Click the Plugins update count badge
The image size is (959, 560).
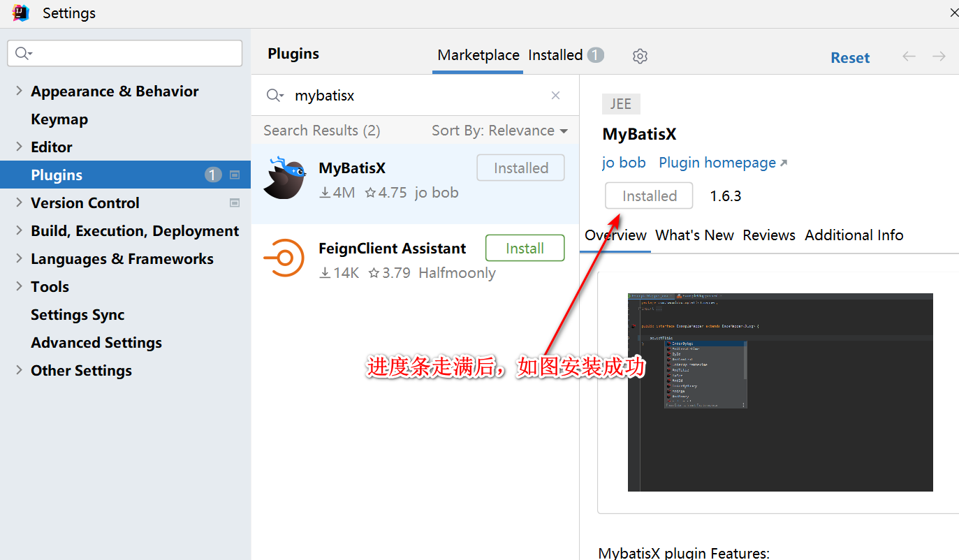coord(213,175)
